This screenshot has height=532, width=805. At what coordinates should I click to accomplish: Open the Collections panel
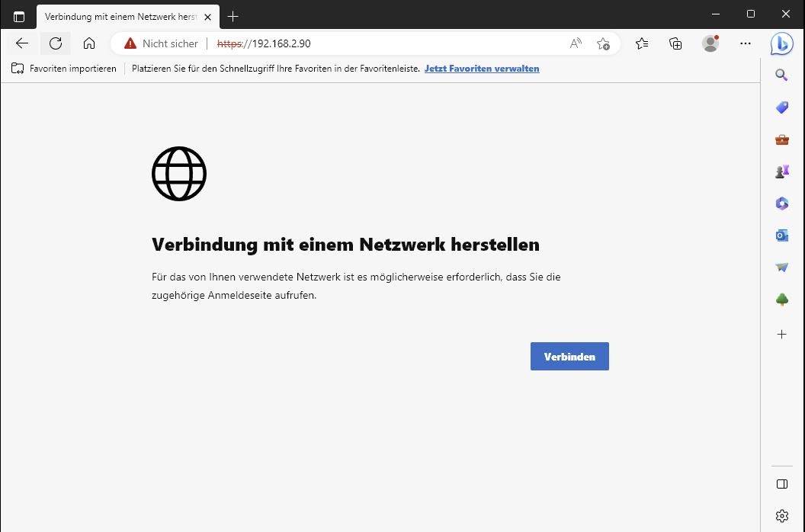coord(675,43)
